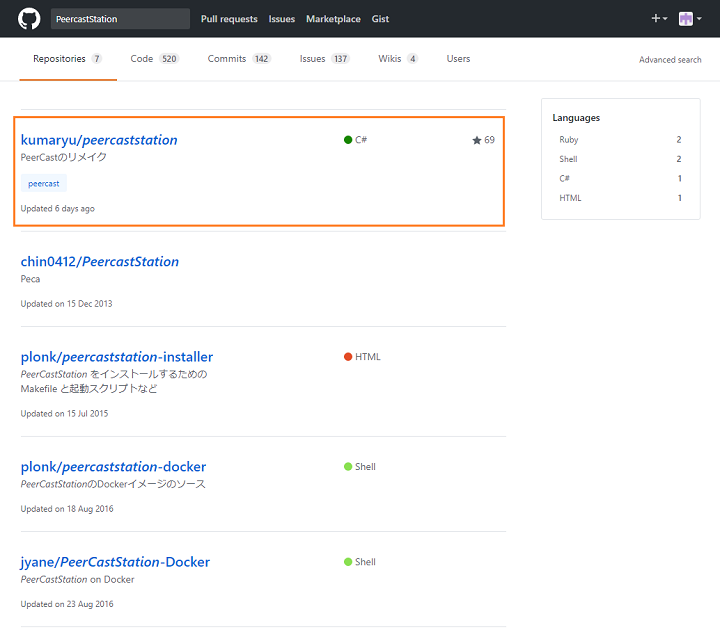
Task: Open plonk/peercaststation-installer repository
Action: (117, 357)
